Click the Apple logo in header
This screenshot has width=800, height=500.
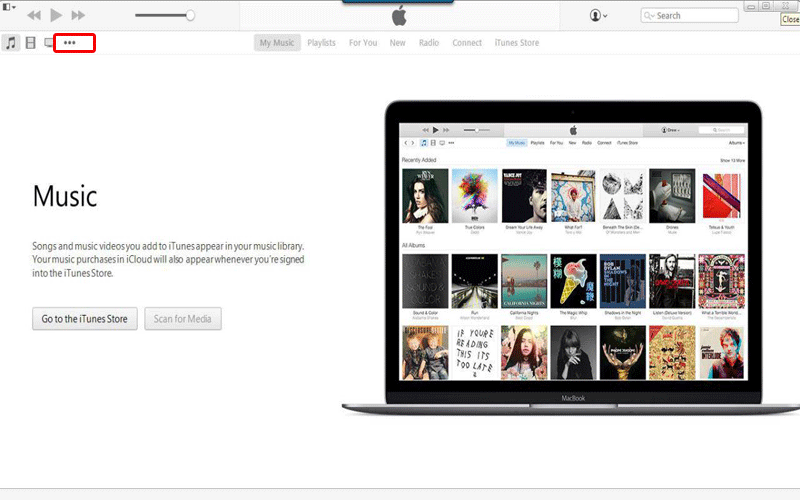[399, 16]
